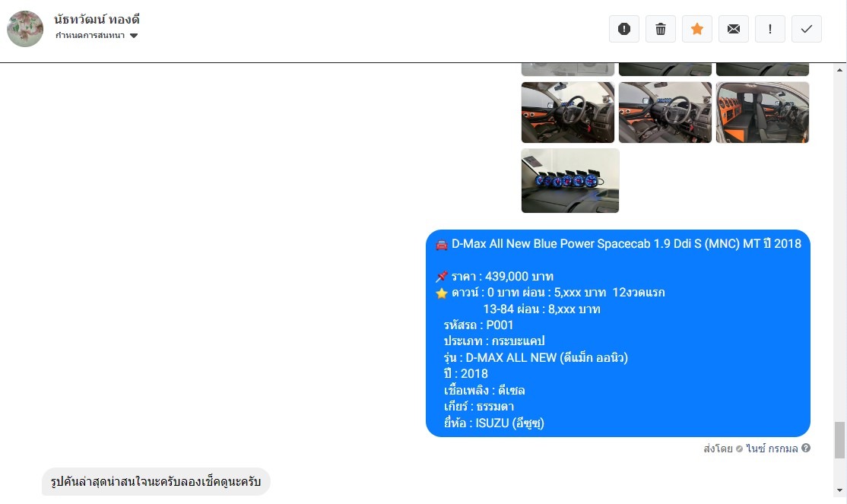Click the help question mark beside ไนซ์ กรกมล
This screenshot has width=847, height=504.
coord(805,448)
